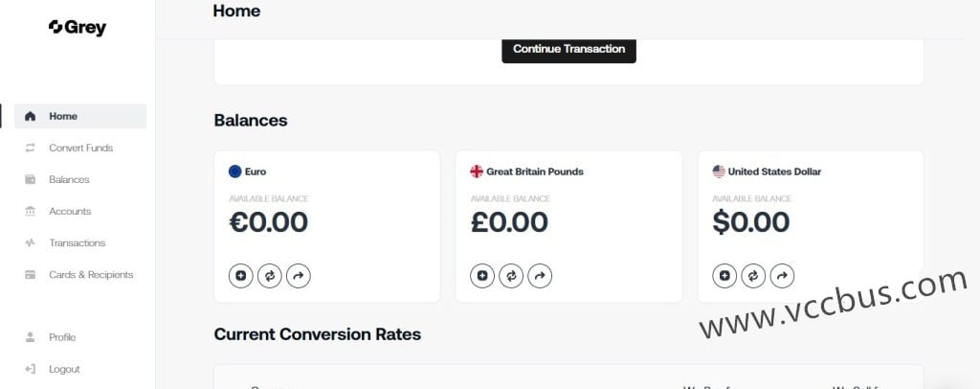The width and height of the screenshot is (980, 389).
Task: Open the Accounts page
Action: click(80, 212)
